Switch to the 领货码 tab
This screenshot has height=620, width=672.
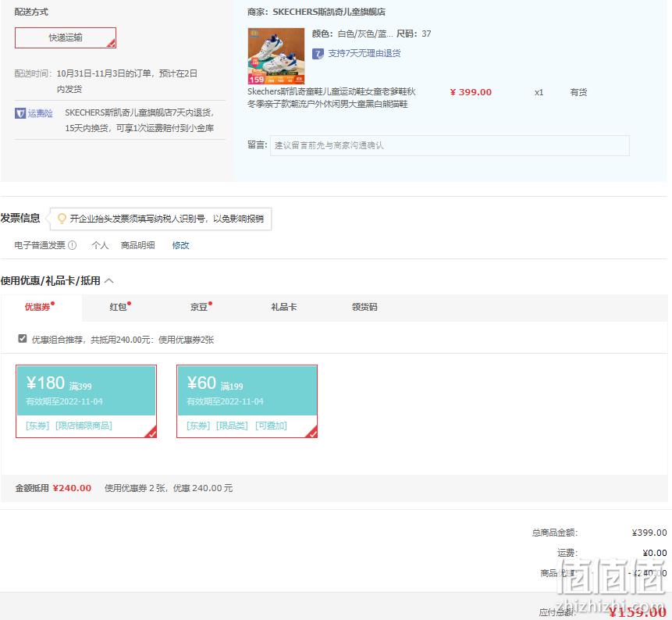coord(364,307)
